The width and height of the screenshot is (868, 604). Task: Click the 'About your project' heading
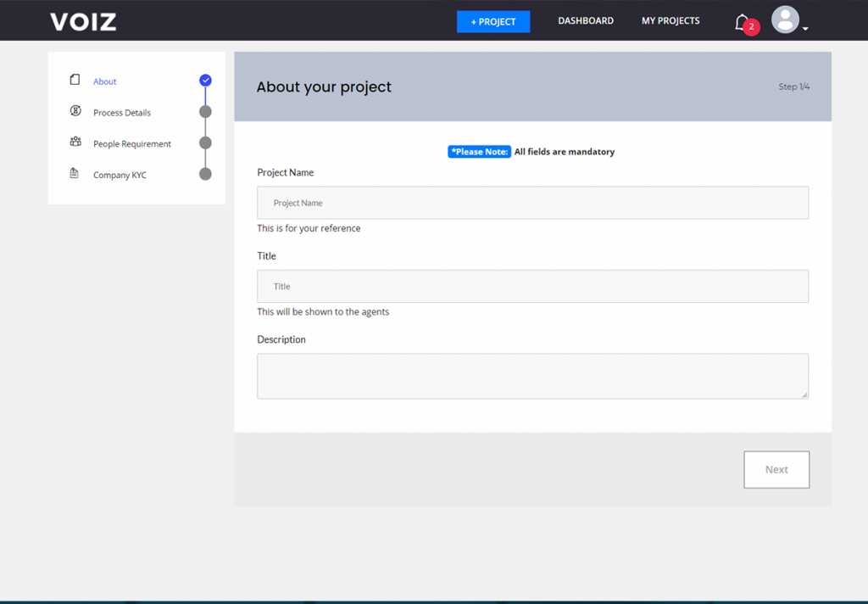pyautogui.click(x=324, y=87)
